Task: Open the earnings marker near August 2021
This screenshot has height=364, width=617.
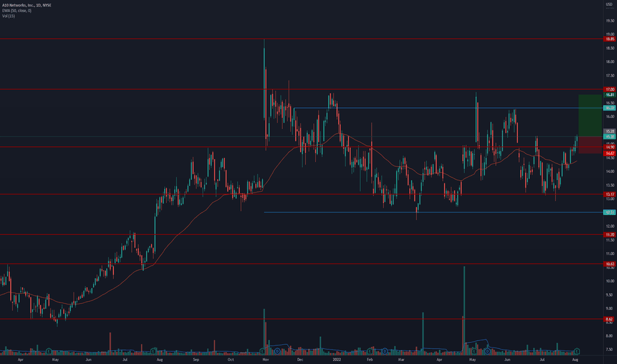Action: coord(154,351)
